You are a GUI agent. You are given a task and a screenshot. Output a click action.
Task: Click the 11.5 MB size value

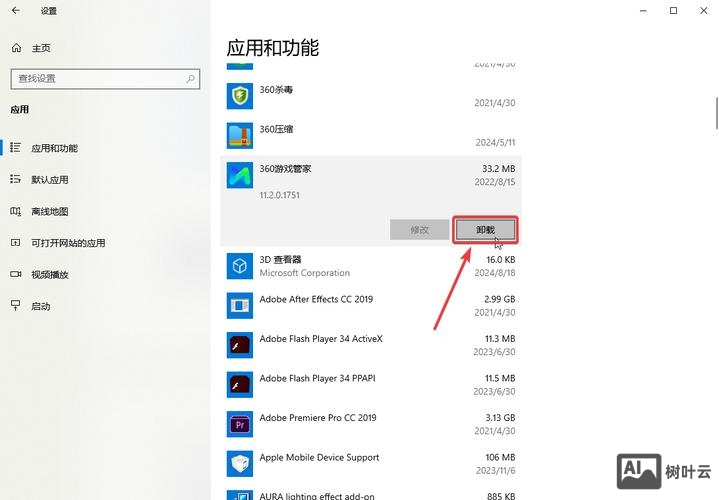(x=500, y=378)
